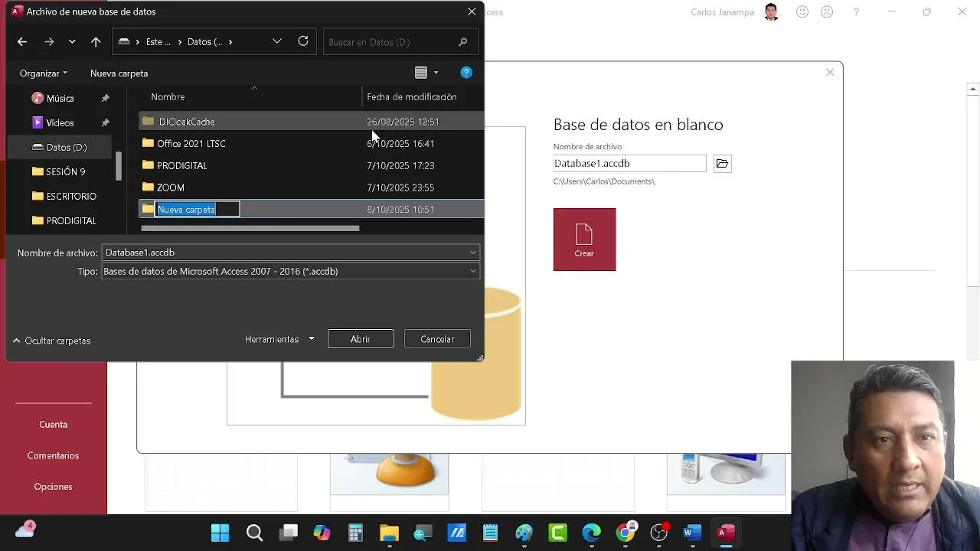Refresh the Datos (D:) folder view
This screenshot has width=980, height=551.
tap(303, 41)
